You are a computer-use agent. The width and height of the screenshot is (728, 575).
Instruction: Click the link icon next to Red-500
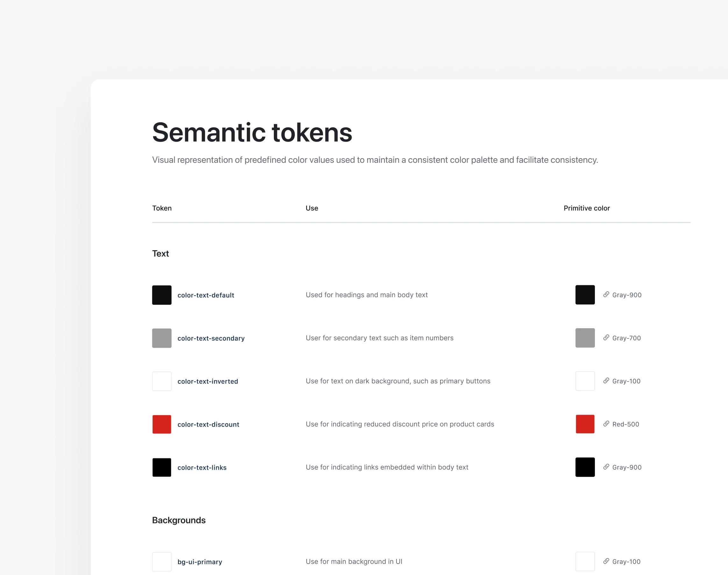click(606, 424)
